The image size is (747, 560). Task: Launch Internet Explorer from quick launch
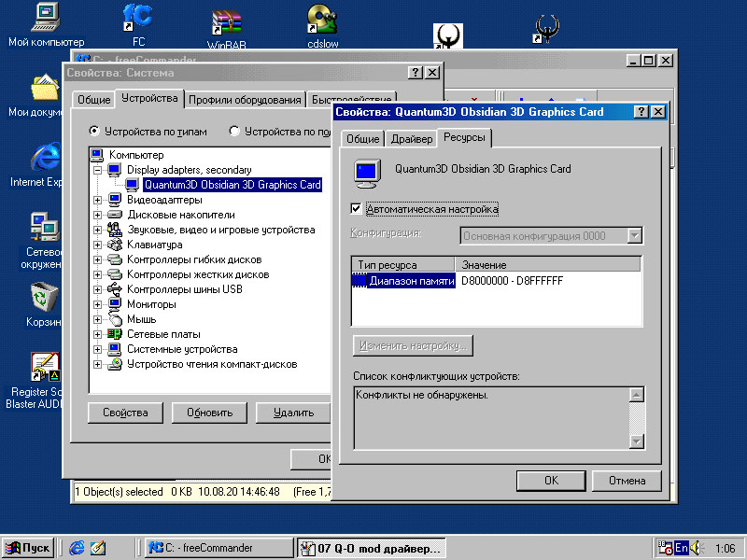[77, 548]
